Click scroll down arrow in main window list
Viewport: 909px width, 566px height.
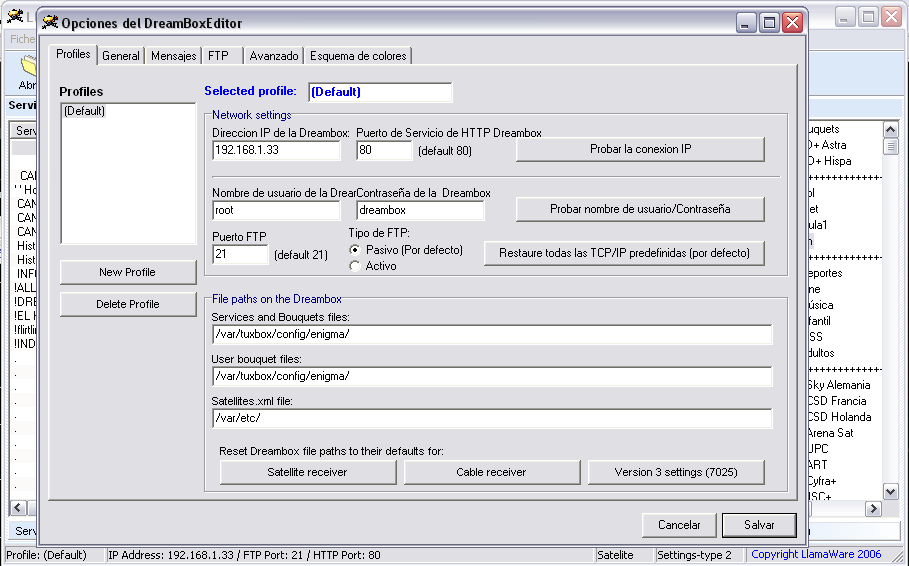pos(890,492)
